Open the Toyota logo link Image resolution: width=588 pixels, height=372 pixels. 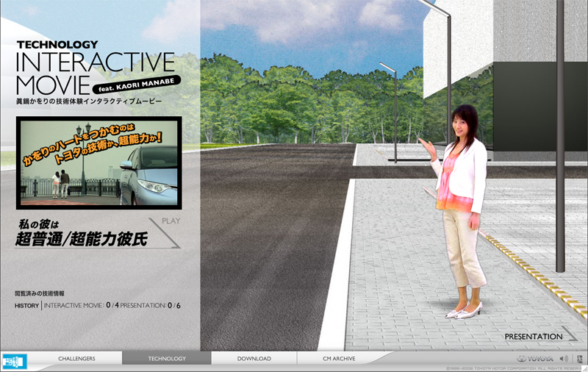(535, 359)
